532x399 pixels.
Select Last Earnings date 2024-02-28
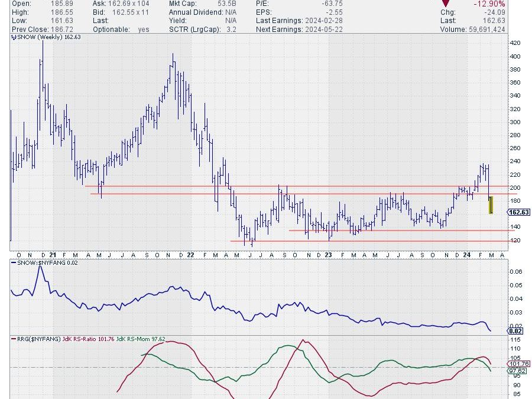324,21
